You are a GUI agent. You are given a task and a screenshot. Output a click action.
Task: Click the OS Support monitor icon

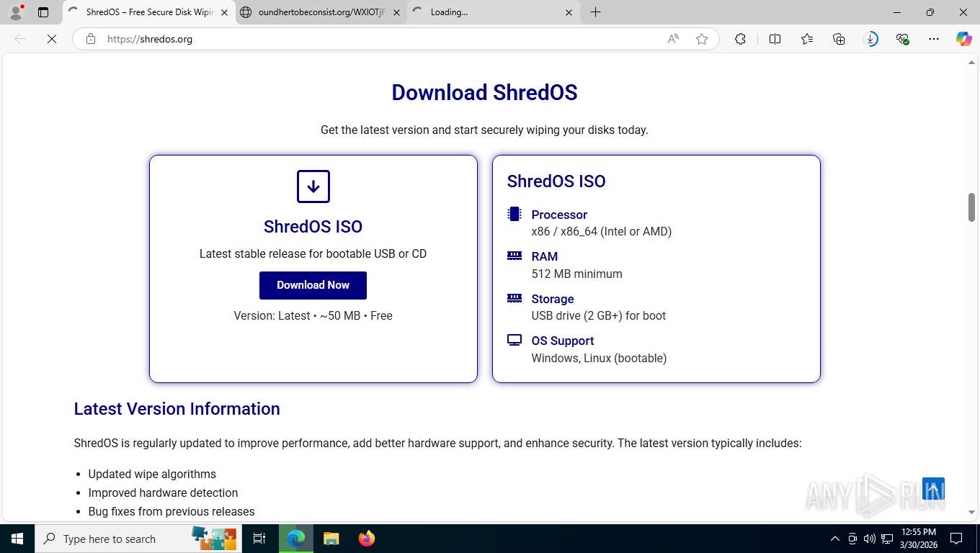coord(514,340)
